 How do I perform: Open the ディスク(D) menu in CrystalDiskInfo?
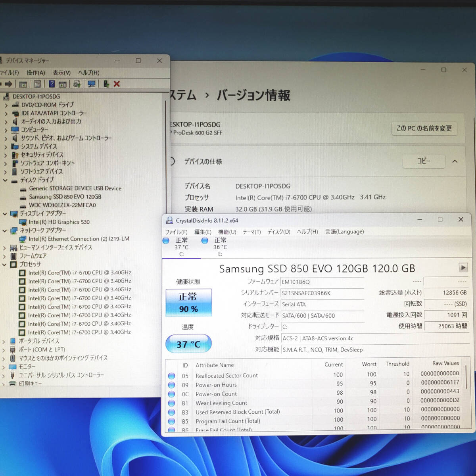click(x=279, y=232)
